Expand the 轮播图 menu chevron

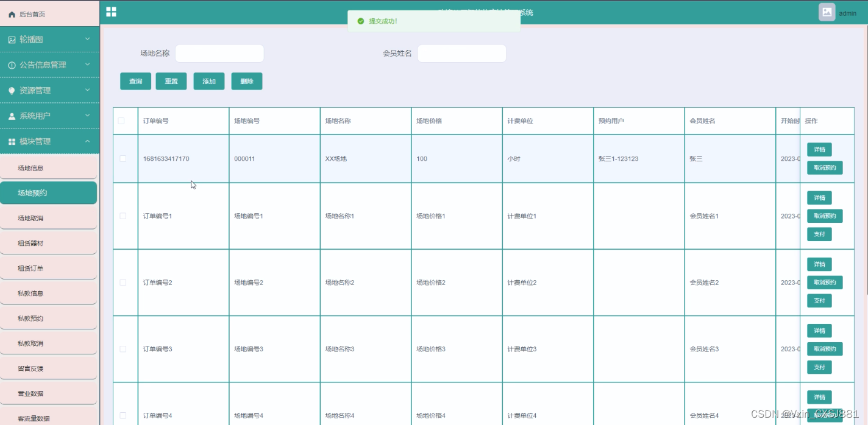pyautogui.click(x=87, y=39)
